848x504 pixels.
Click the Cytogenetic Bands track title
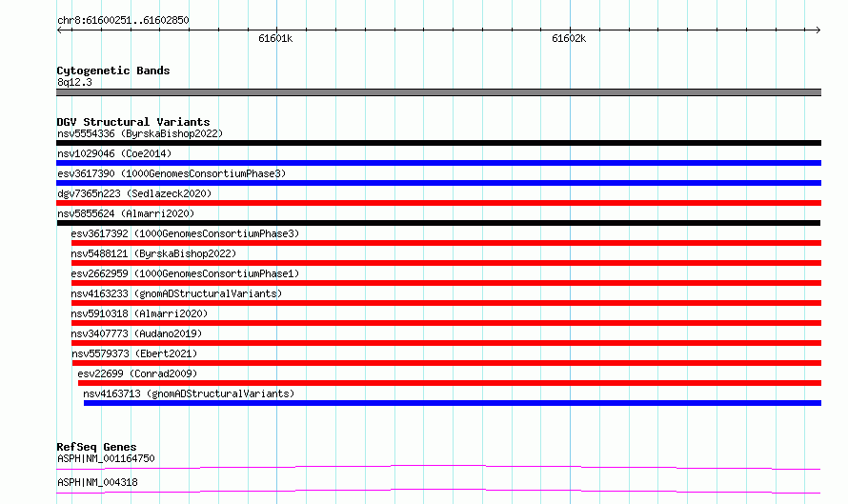pyautogui.click(x=113, y=71)
